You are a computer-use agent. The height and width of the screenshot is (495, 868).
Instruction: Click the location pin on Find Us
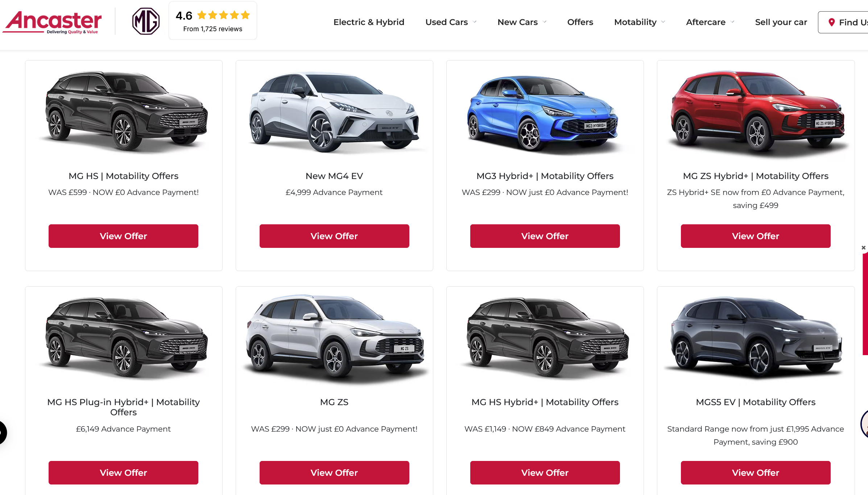832,22
